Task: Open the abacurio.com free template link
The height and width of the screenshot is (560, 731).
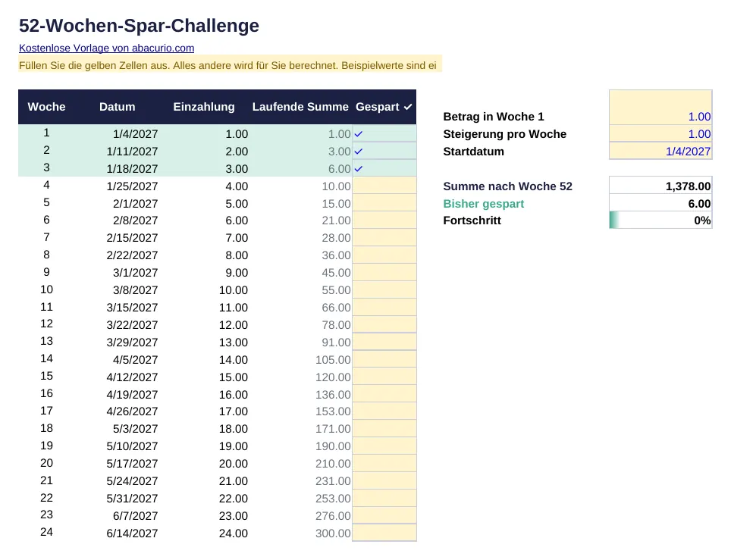Action: point(106,48)
